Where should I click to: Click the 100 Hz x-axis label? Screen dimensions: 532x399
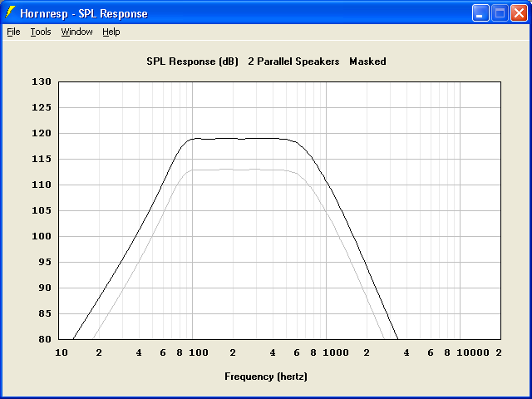point(199,352)
